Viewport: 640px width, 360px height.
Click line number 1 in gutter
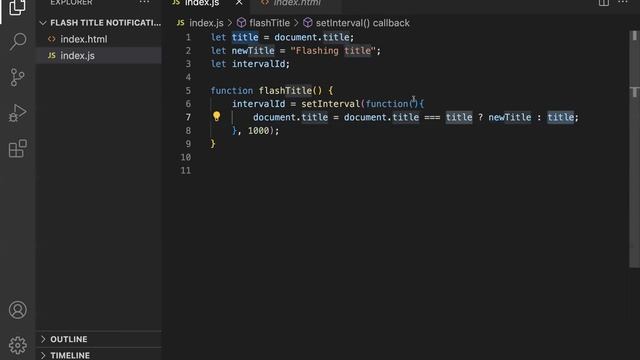tap(188, 38)
